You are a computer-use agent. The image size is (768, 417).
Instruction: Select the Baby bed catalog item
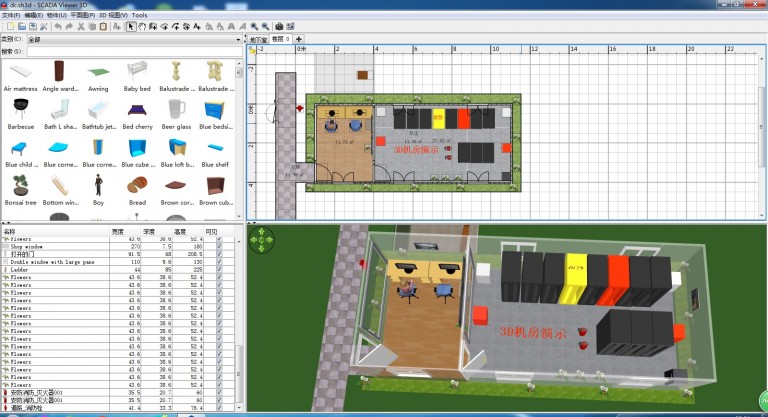click(x=137, y=77)
